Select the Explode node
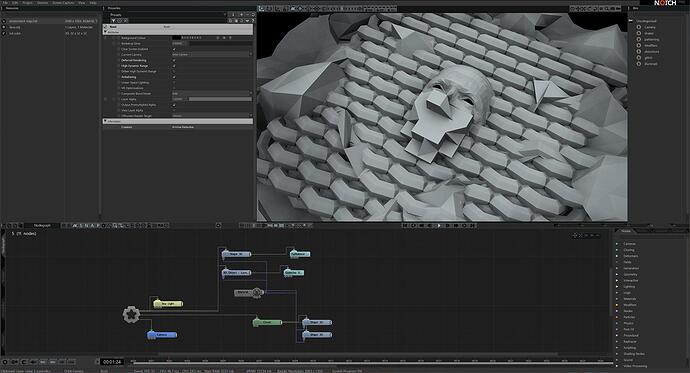The width and height of the screenshot is (690, 373). pos(294,273)
